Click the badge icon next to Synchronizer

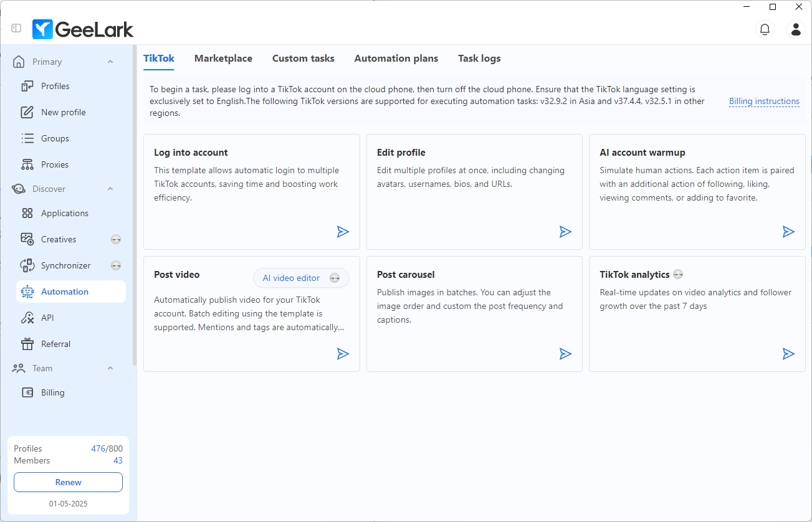pos(116,265)
